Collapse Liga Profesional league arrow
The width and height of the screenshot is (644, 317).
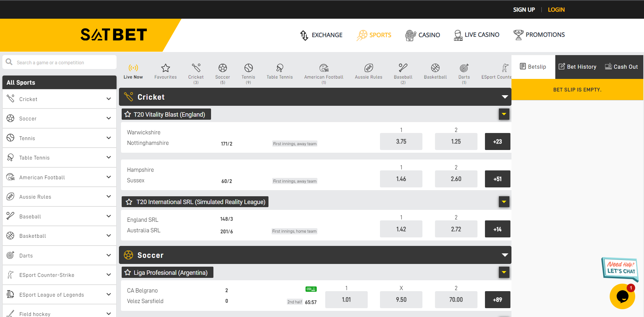(x=504, y=272)
